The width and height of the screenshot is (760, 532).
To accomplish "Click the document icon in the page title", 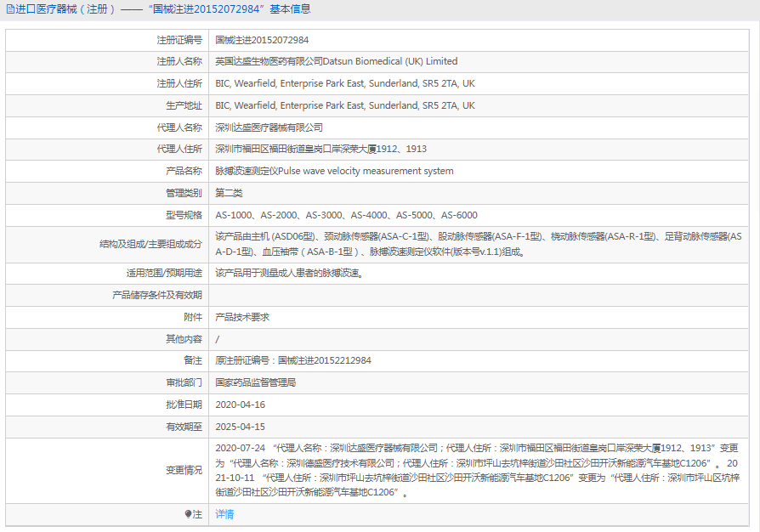I will click(10, 9).
